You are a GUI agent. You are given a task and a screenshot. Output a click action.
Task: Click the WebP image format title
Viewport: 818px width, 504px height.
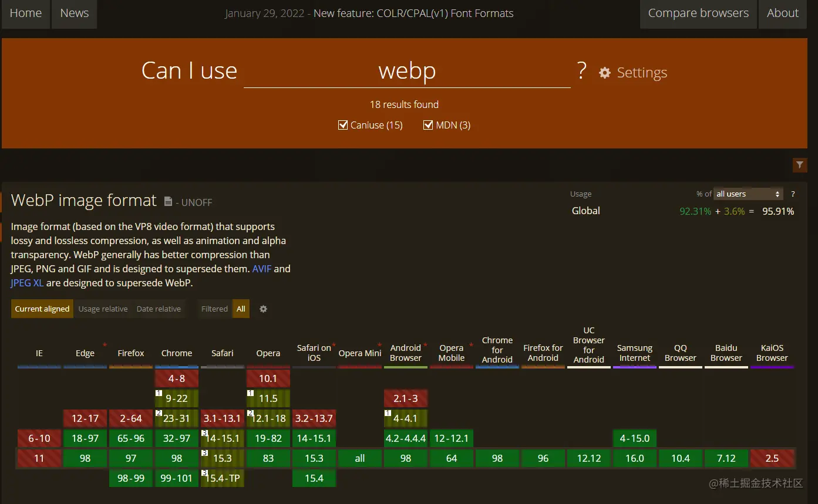click(x=84, y=201)
